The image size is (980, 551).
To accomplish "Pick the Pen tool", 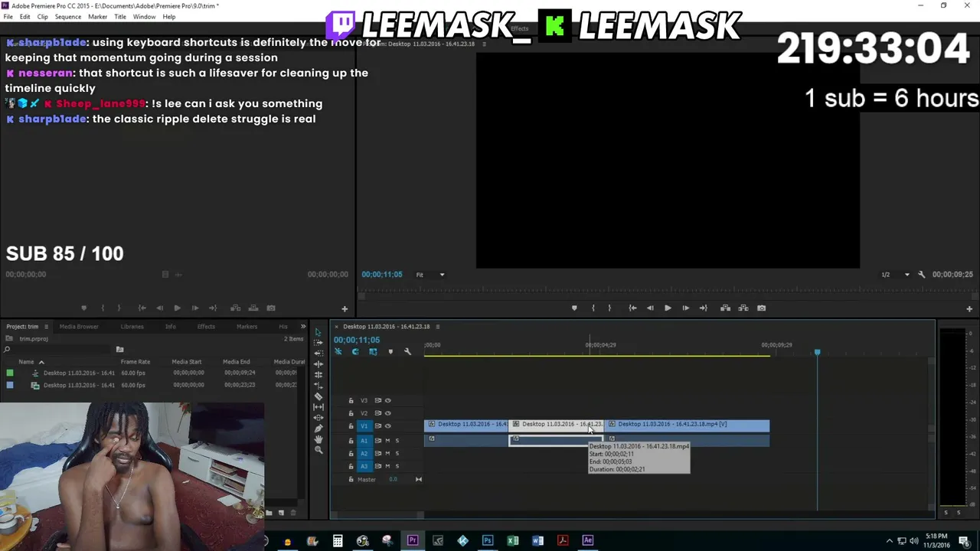I will [x=318, y=428].
